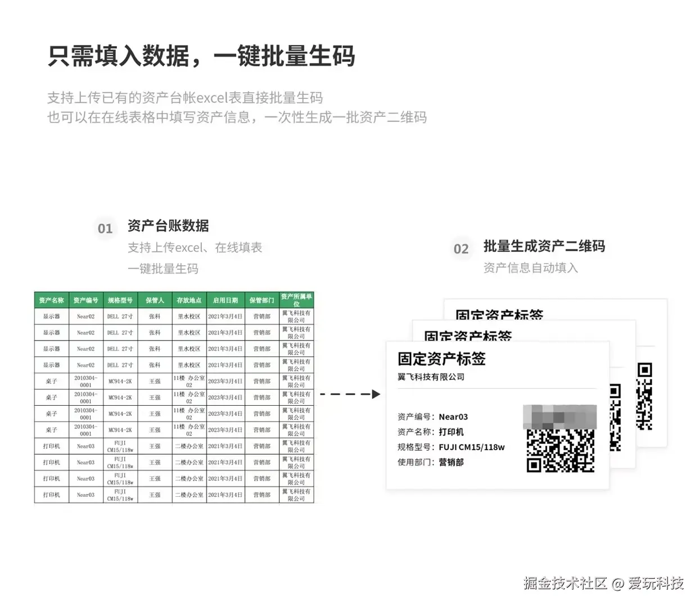Click 翼飞科技有限公司 on the front label card
The height and width of the screenshot is (607, 700).
[x=431, y=377]
